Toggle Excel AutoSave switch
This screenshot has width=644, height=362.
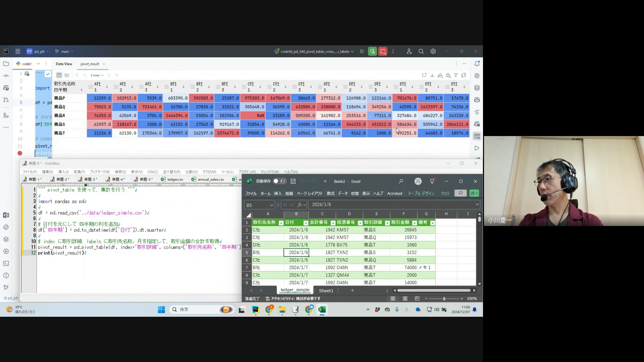pyautogui.click(x=279, y=181)
